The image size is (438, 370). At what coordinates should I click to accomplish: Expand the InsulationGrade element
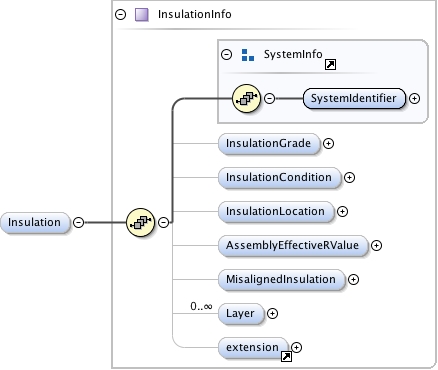tap(328, 143)
